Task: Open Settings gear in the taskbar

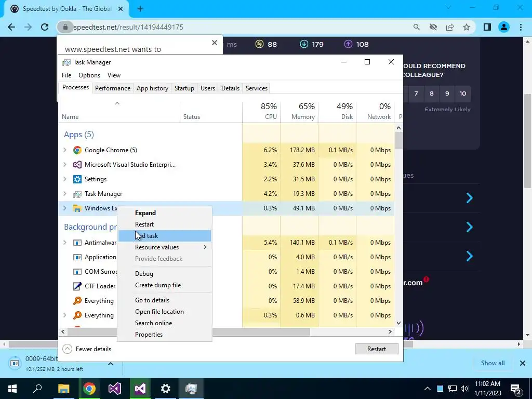Action: [166, 389]
